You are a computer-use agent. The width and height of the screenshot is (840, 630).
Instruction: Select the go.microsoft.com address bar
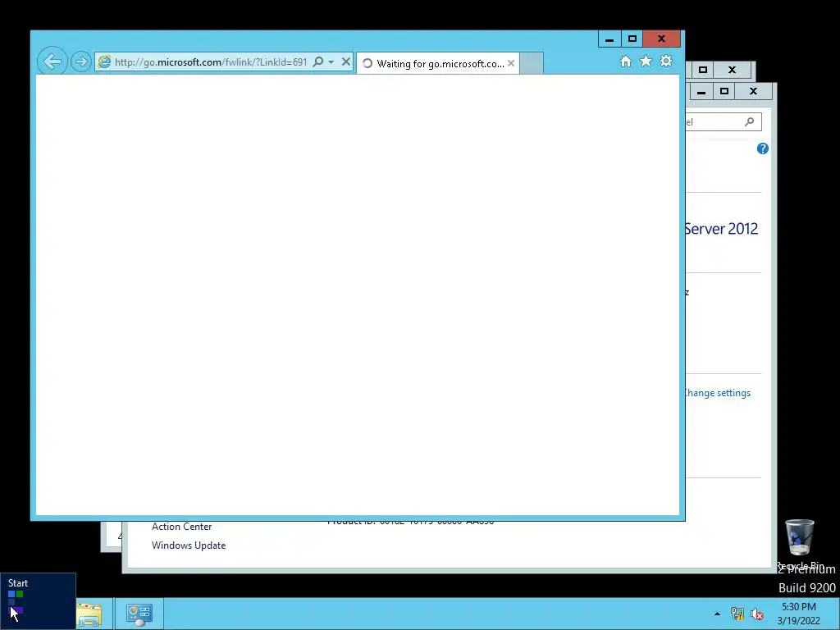(x=211, y=62)
